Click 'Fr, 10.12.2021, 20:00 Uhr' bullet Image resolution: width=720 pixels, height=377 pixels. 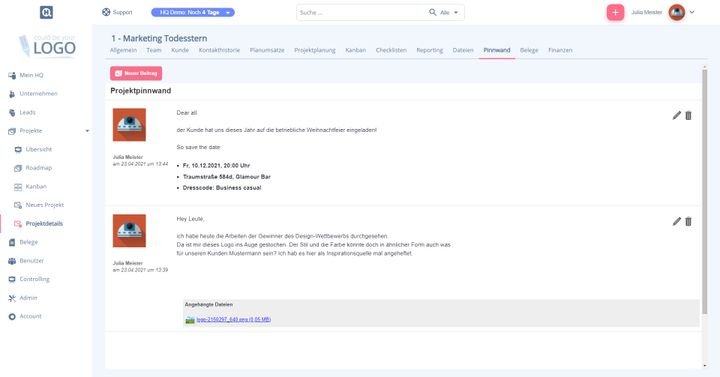coord(216,165)
